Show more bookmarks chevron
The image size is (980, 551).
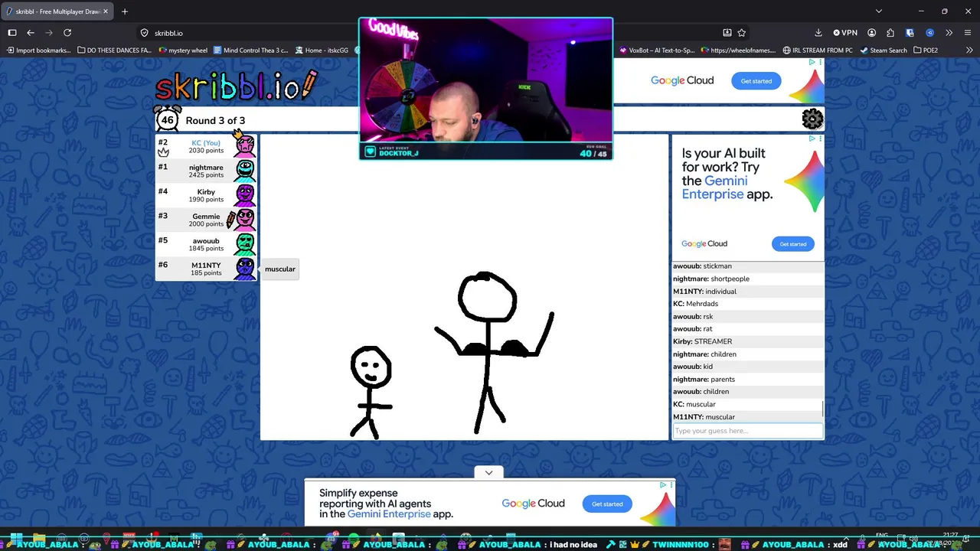(969, 51)
